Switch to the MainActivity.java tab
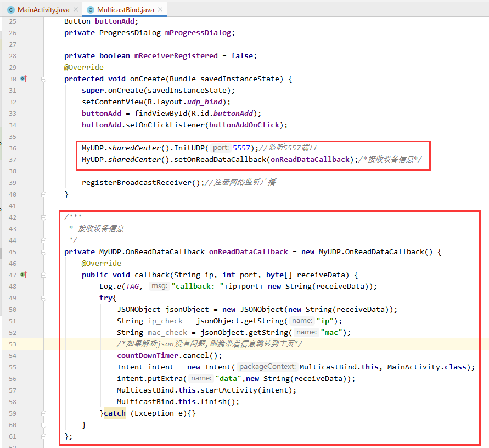Image resolution: width=489 pixels, height=448 pixels. tap(42, 10)
